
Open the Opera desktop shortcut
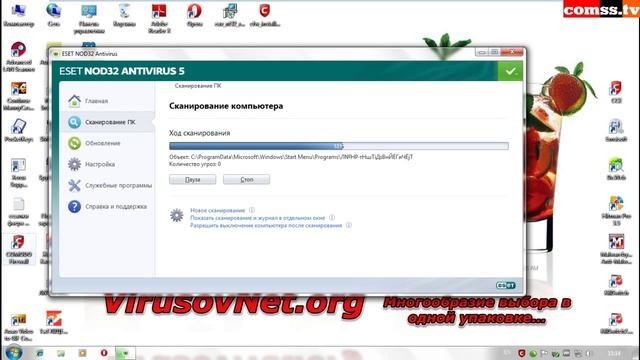click(x=194, y=15)
